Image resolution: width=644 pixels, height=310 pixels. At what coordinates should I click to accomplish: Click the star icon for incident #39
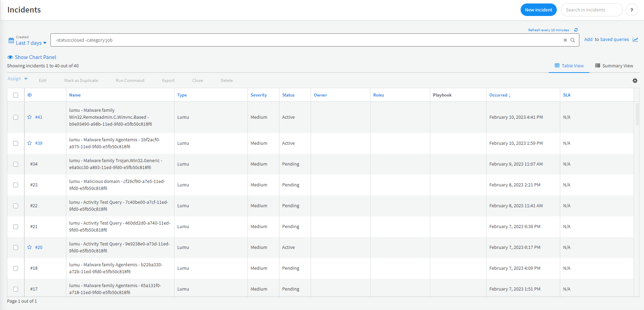click(x=30, y=143)
